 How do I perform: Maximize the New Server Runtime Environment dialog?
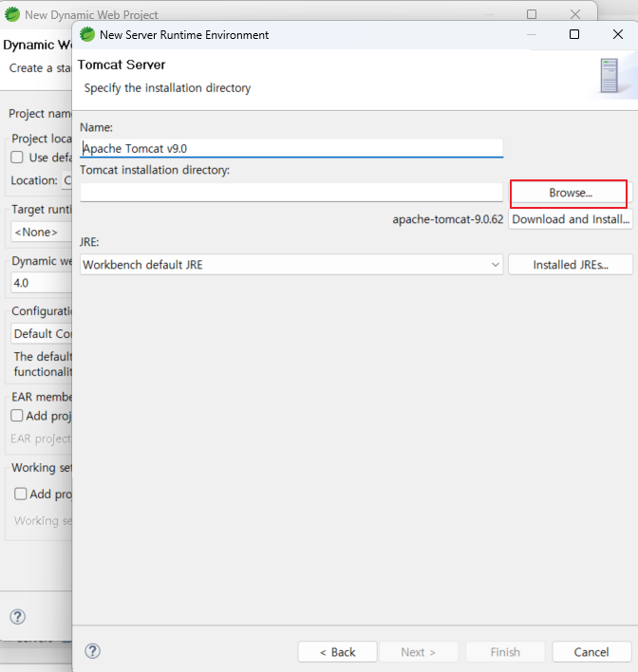[574, 34]
